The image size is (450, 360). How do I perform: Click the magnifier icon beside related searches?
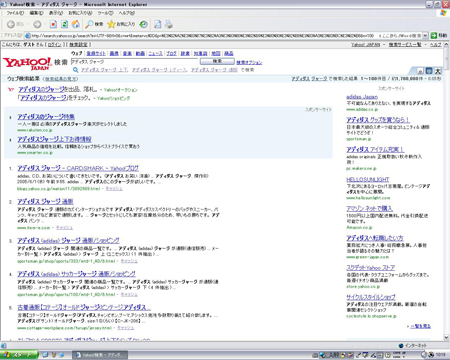point(76,70)
